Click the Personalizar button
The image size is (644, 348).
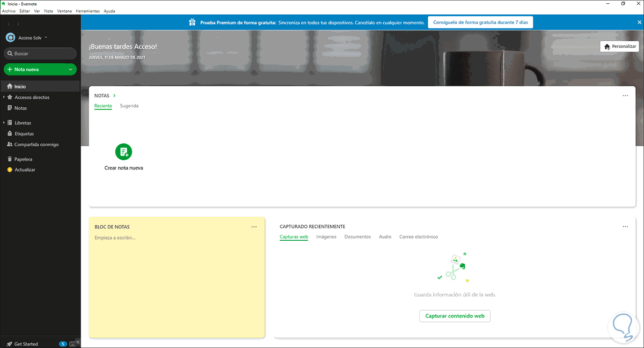click(619, 47)
